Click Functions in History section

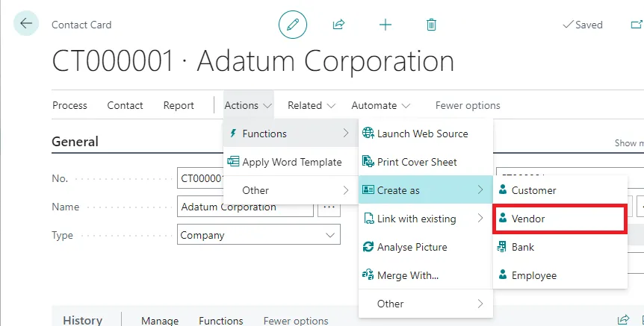click(221, 320)
